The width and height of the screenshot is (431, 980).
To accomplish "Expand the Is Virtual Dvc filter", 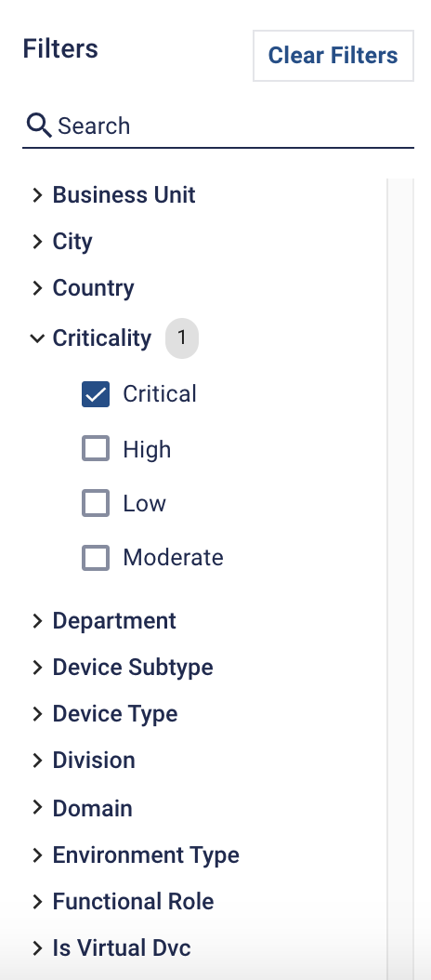I will [37, 947].
